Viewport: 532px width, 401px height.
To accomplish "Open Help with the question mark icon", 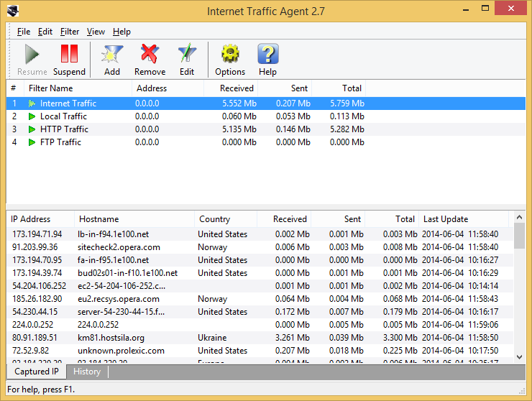I will tap(267, 54).
